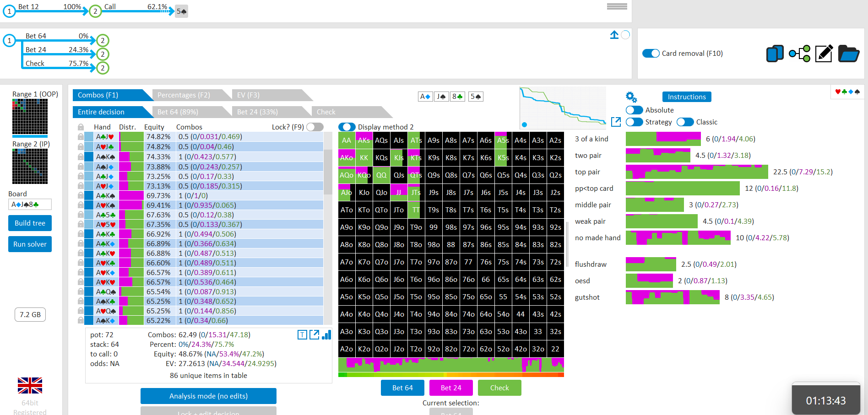Click the suit symbols icon at top right

(x=847, y=92)
